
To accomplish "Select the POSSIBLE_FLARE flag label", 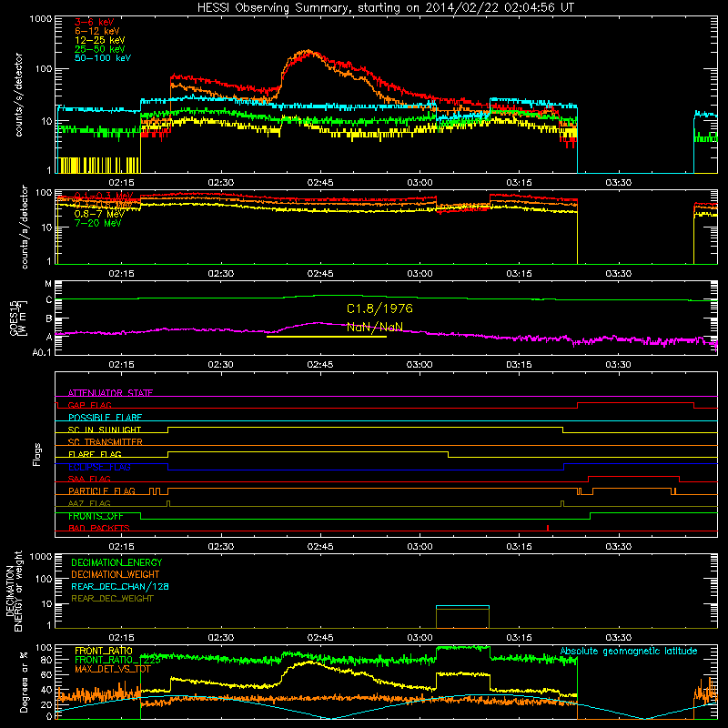I will click(x=105, y=418).
